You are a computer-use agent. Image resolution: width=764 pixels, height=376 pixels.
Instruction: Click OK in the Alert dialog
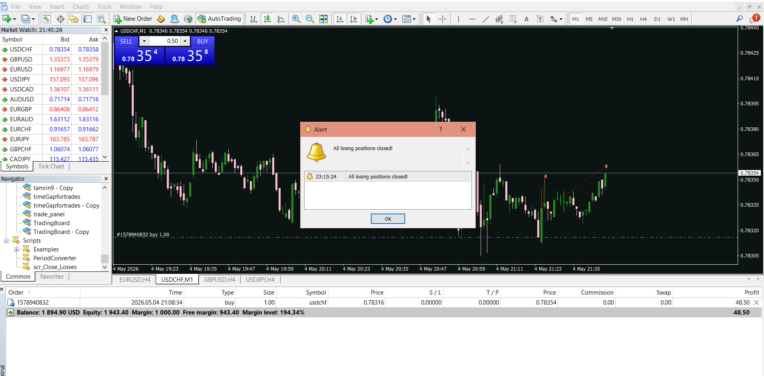pos(388,219)
